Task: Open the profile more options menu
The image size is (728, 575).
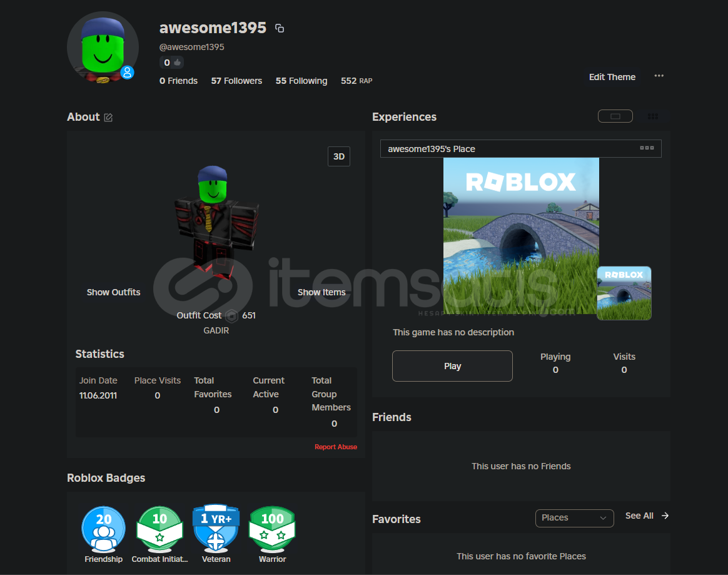Action: pyautogui.click(x=659, y=76)
